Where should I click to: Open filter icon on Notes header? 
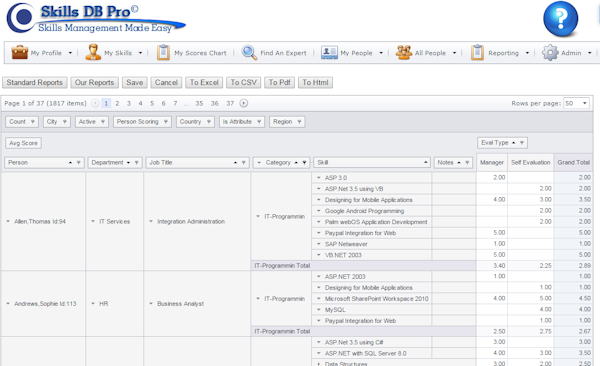(467, 163)
